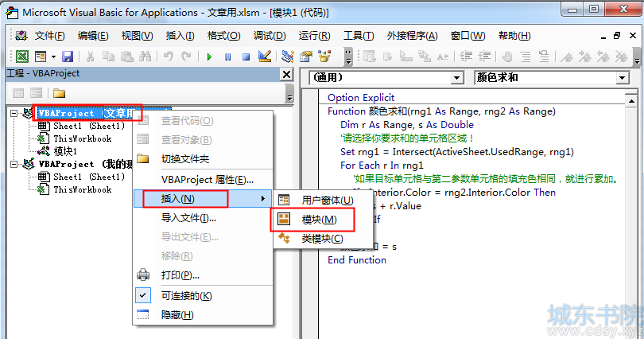The width and height of the screenshot is (644, 339).
Task: Choose 切换文件夹 in the context menu
Action: [204, 159]
